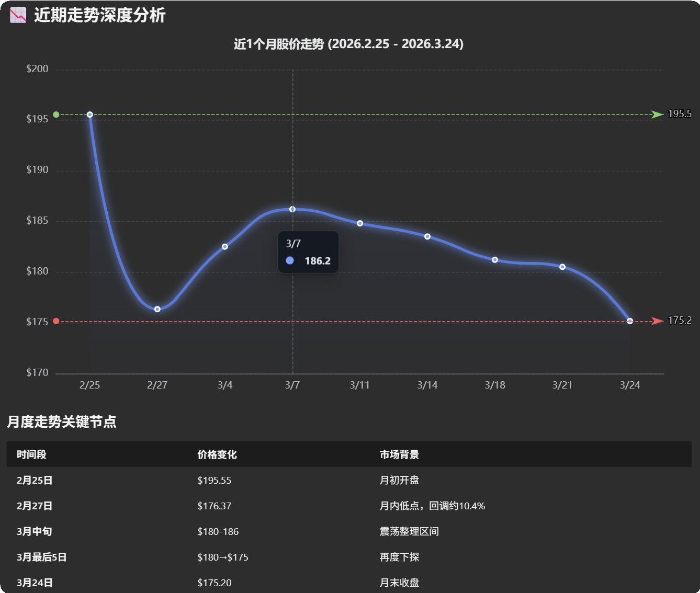Screen dimensions: 700x593
Task: Click the 月初开盘 cell
Action: coord(400,481)
